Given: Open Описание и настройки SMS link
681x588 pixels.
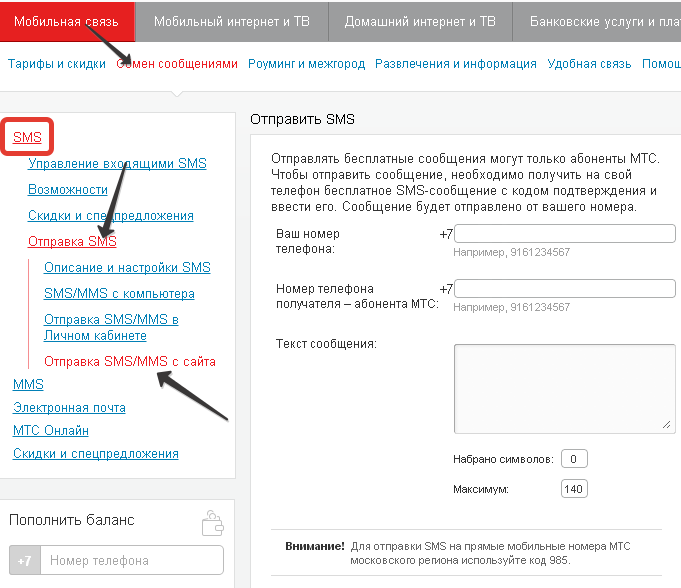Looking at the screenshot, I should pos(127,268).
